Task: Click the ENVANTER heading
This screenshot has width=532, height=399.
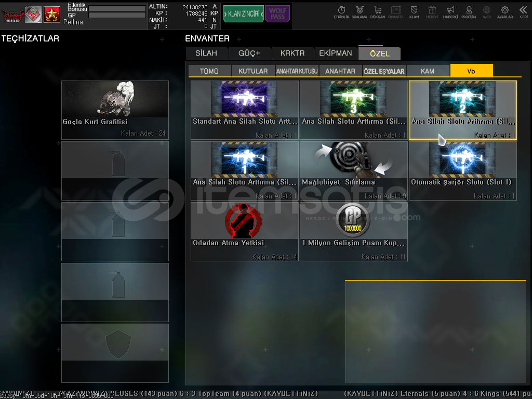Action: 207,38
